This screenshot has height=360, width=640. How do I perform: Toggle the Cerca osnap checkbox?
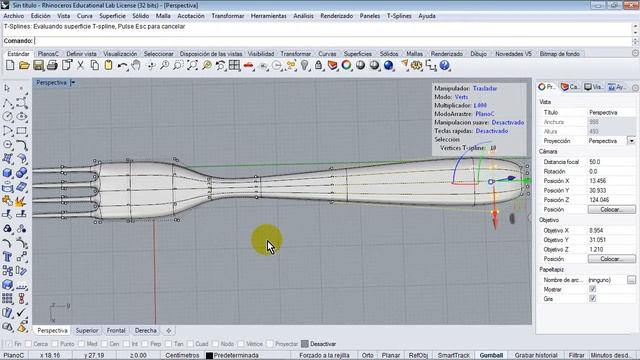(x=28, y=344)
